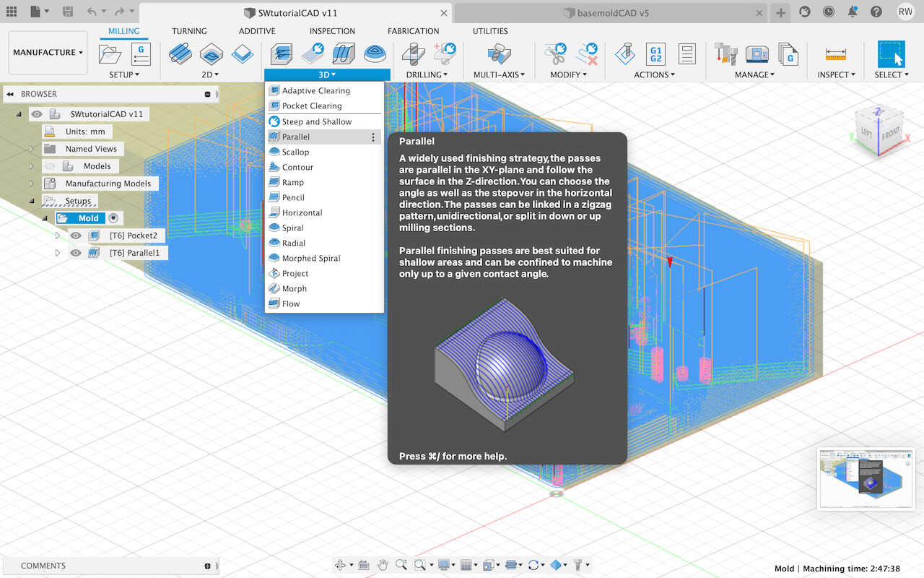The width and height of the screenshot is (924, 578).
Task: Click the Measure ruler icon
Action: (835, 54)
